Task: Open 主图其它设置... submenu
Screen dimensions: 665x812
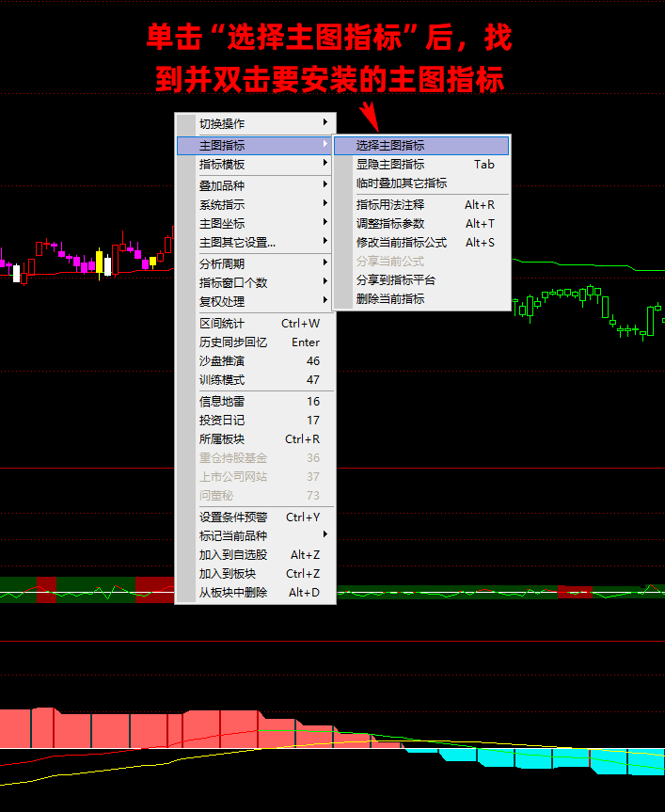Action: (x=256, y=243)
